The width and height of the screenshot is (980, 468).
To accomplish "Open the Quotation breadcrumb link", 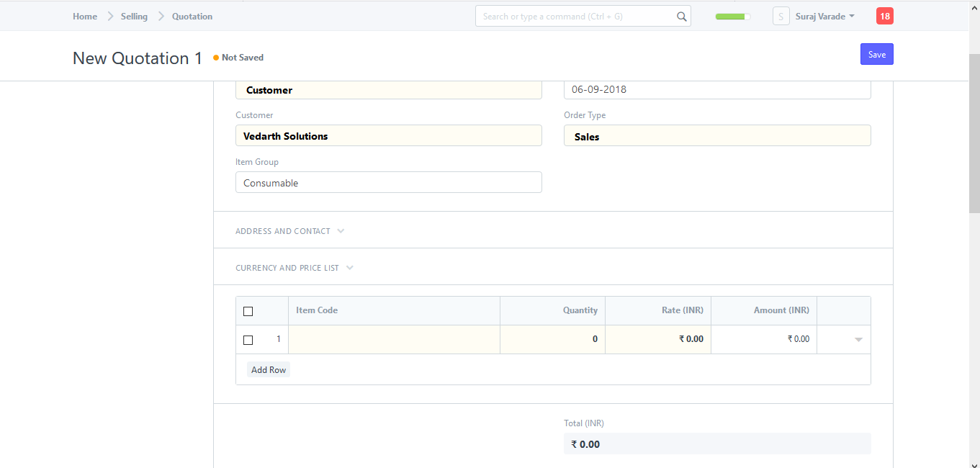I will pos(192,16).
